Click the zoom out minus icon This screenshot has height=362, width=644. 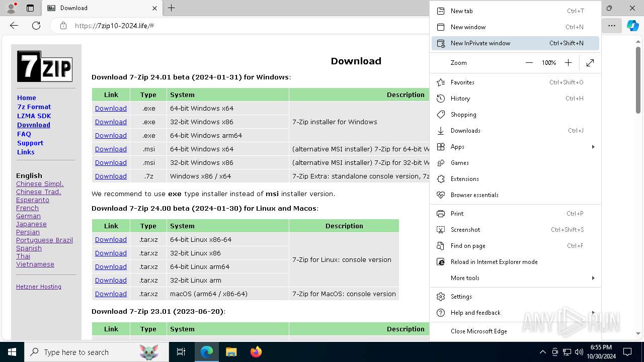coord(529,63)
